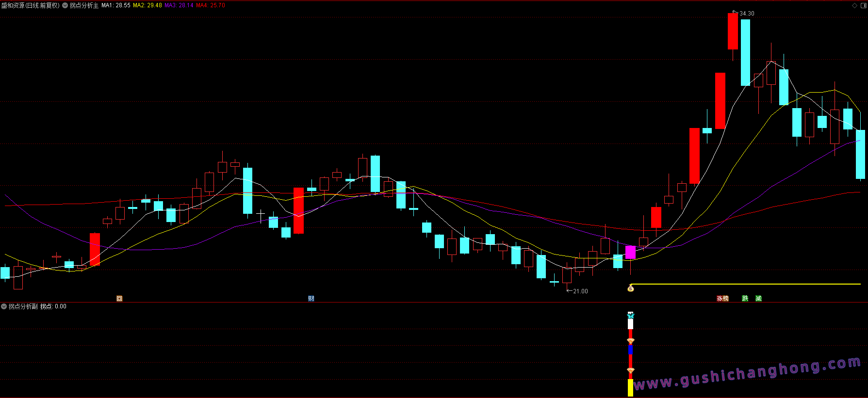Screen dimensions: 868x398
Task: Click the diamond icon at top-right corner
Action: 854,5
